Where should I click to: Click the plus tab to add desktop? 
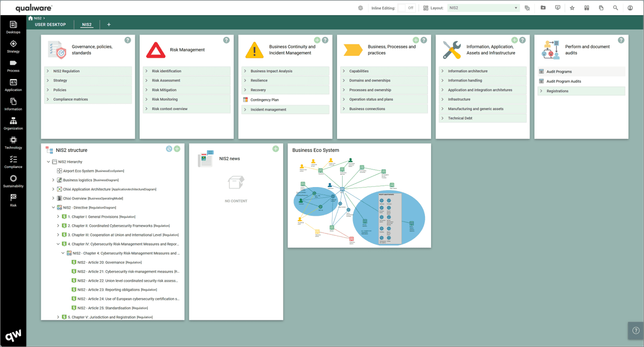[109, 25]
